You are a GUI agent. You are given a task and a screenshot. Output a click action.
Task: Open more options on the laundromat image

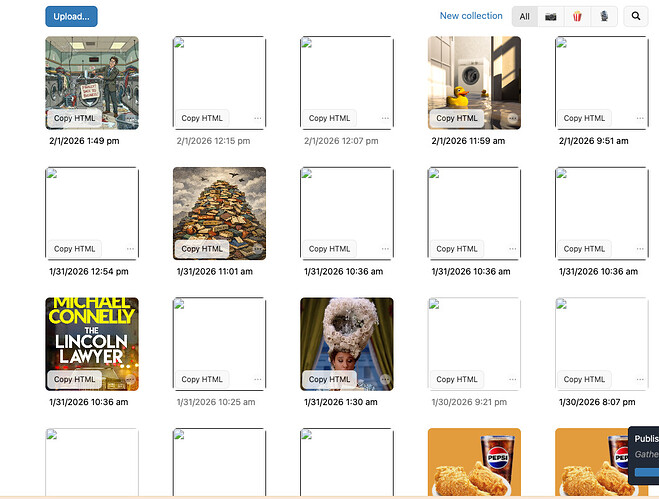pos(131,118)
